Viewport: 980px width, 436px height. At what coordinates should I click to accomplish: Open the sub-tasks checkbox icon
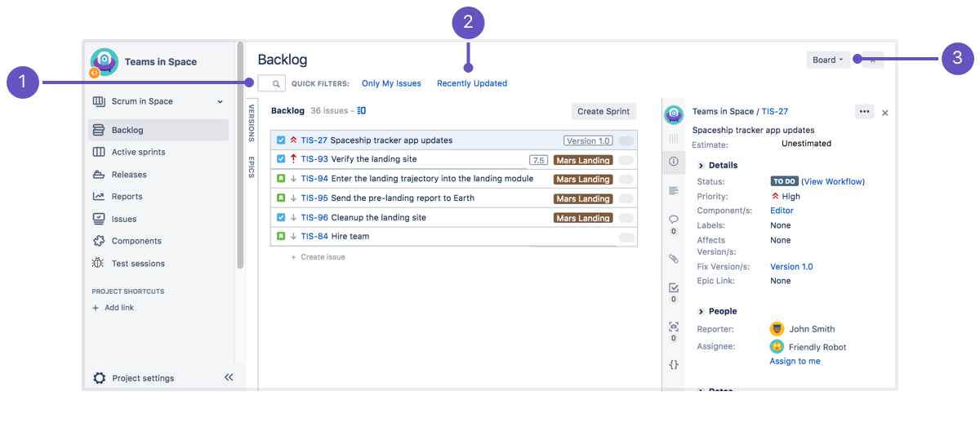coord(674,287)
